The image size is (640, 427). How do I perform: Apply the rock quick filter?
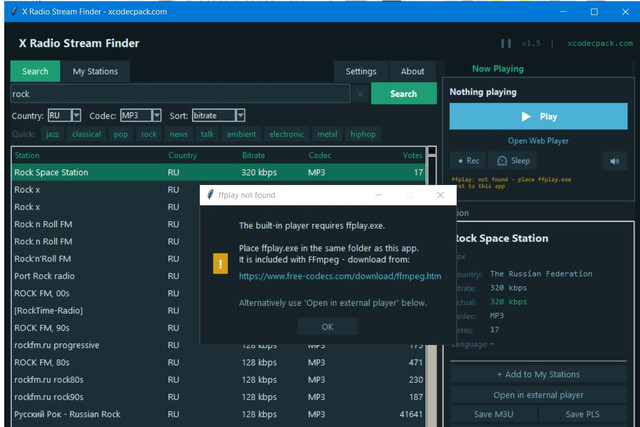pyautogui.click(x=149, y=134)
